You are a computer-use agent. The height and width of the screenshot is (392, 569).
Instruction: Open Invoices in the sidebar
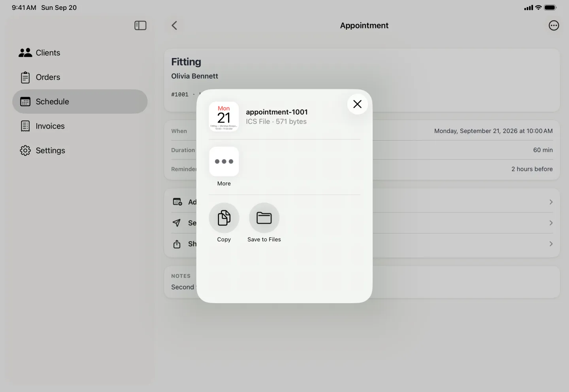coord(80,126)
